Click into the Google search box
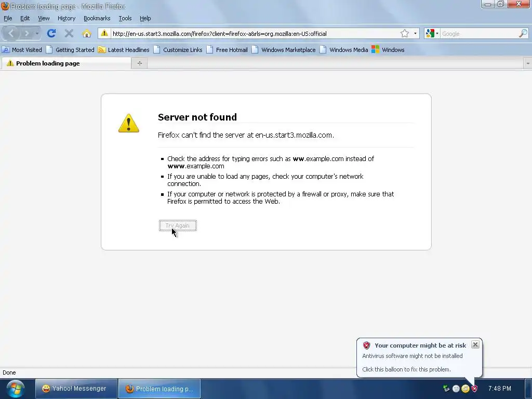Screen dimensions: 532x399 pyautogui.click(x=479, y=34)
